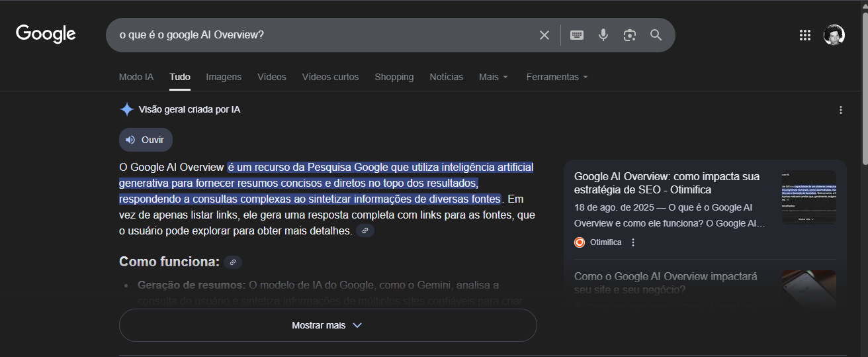Open Google Lens image search icon
This screenshot has height=357, width=868.
tap(630, 35)
